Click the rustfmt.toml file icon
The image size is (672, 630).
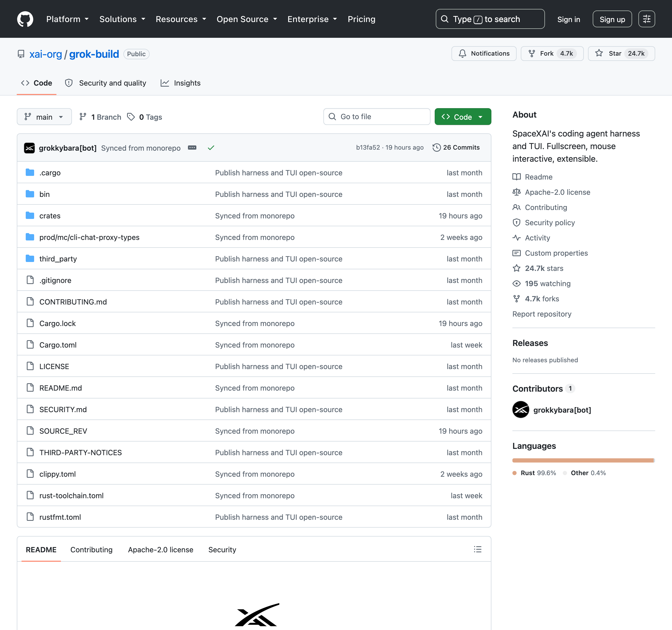click(30, 517)
